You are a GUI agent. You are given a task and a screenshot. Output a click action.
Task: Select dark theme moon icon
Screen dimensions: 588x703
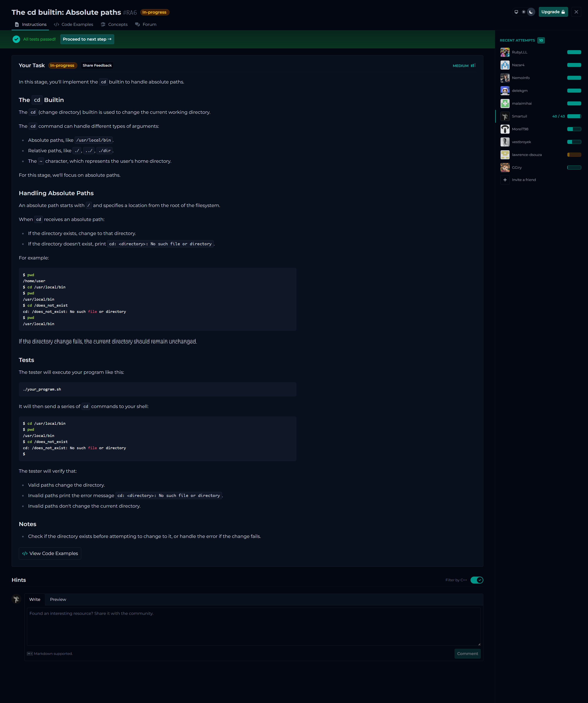[531, 12]
